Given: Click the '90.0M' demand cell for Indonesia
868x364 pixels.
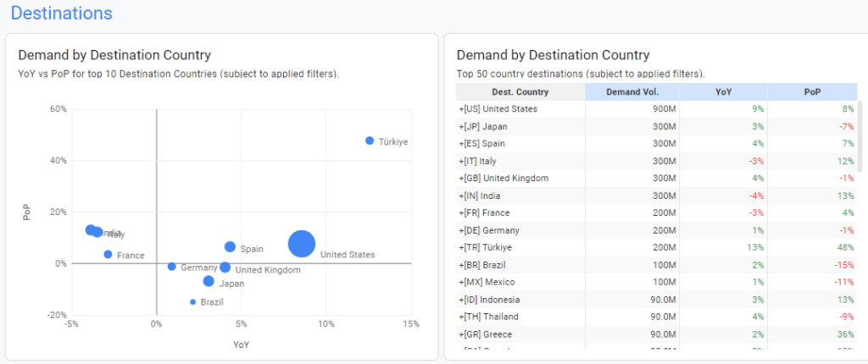Looking at the screenshot, I should point(663,300).
